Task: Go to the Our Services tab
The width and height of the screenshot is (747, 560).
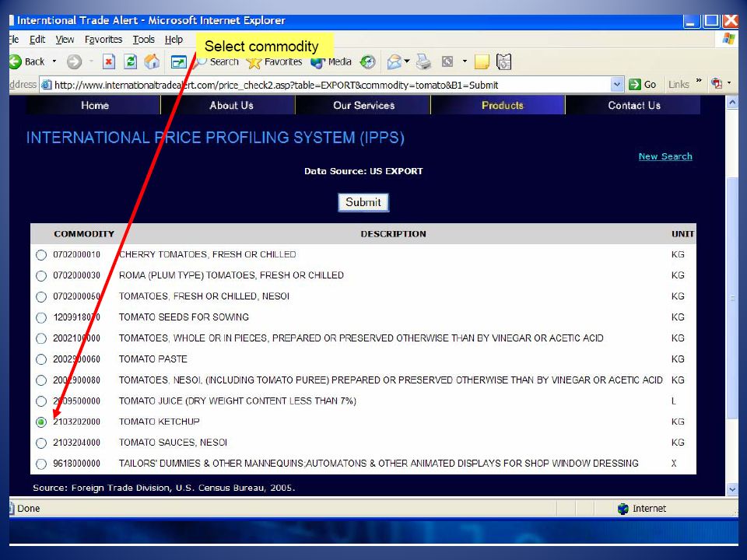Action: [x=363, y=105]
